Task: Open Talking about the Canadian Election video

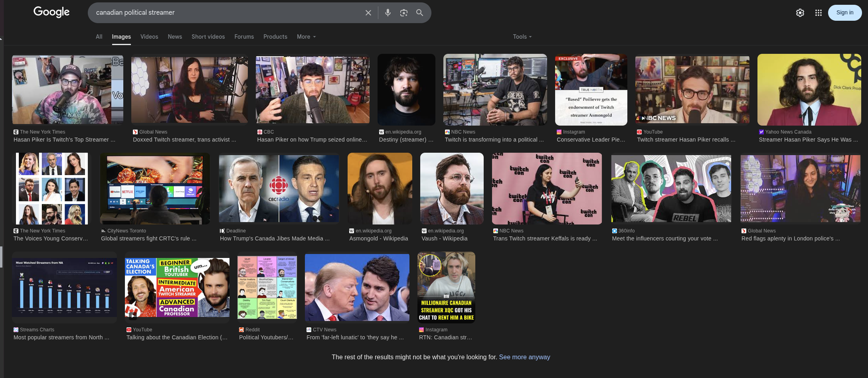Action: (177, 337)
